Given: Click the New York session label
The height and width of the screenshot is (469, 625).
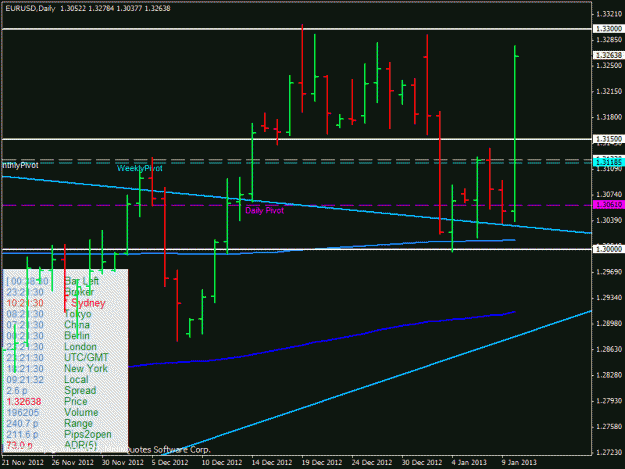Looking at the screenshot, I should click(86, 369).
